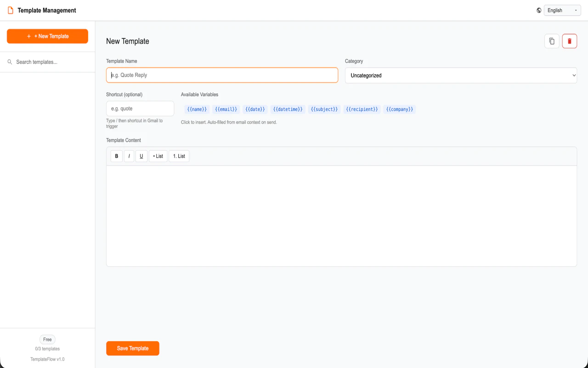Screen dimensions: 588x368
Task: Focus the Shortcut optional input field
Action: coord(140,109)
